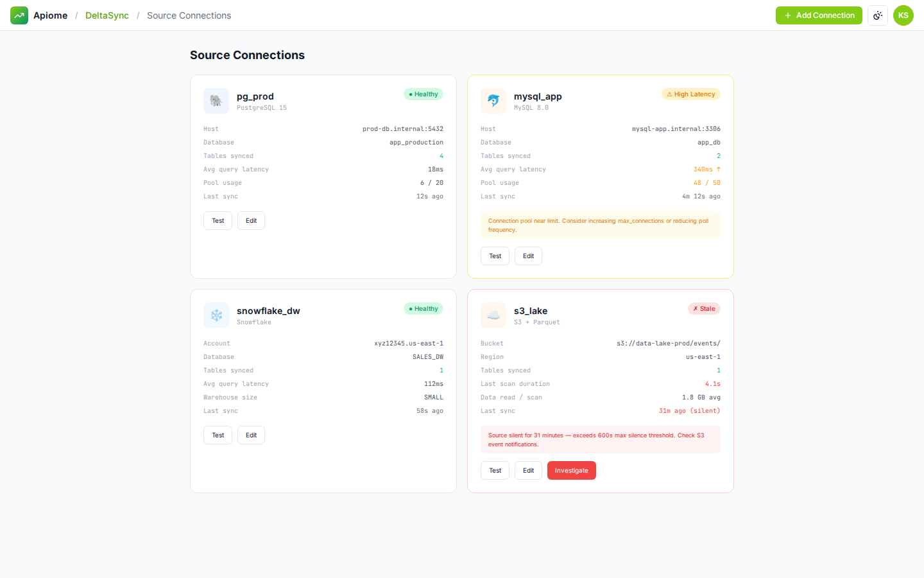Click the pg_prod elephant icon
The image size is (924, 578).
tap(216, 101)
